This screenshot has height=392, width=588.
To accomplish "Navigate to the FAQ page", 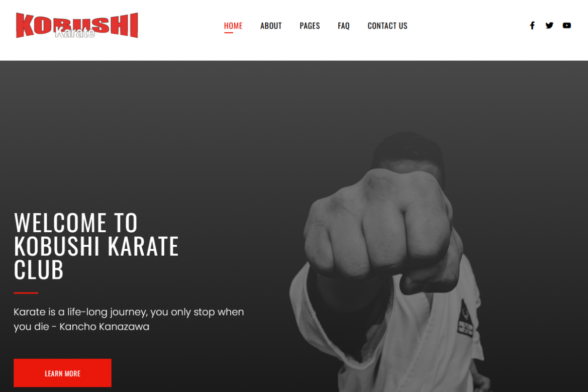I will pos(343,26).
